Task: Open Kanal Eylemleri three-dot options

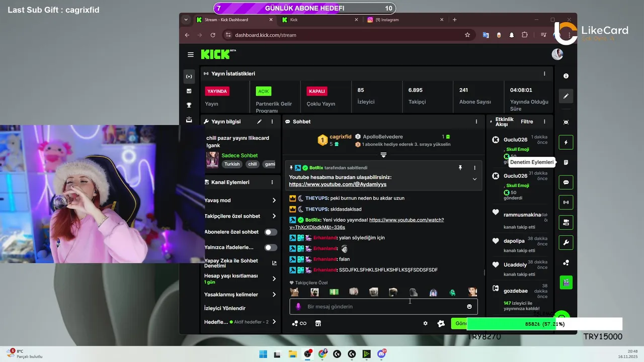Action: pyautogui.click(x=272, y=183)
